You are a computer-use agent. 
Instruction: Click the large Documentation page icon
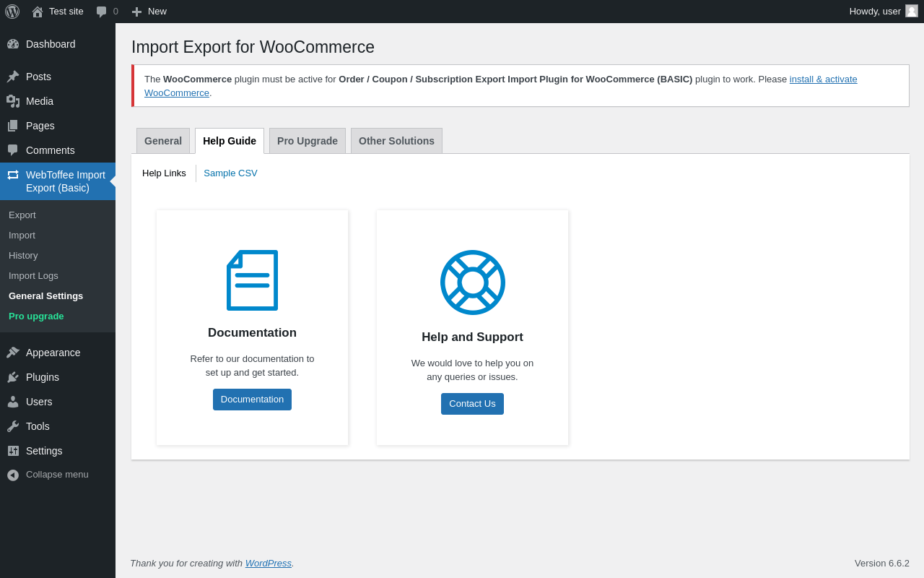click(x=252, y=280)
